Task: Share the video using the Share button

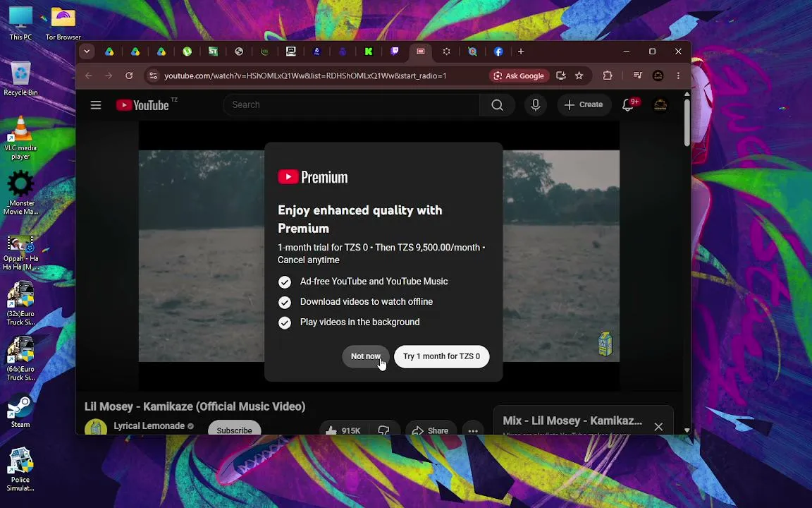Action: click(431, 430)
